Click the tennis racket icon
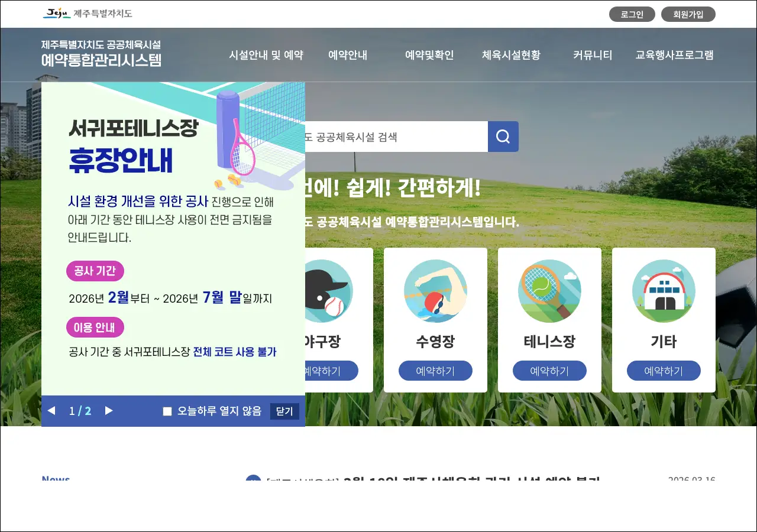 click(x=549, y=291)
